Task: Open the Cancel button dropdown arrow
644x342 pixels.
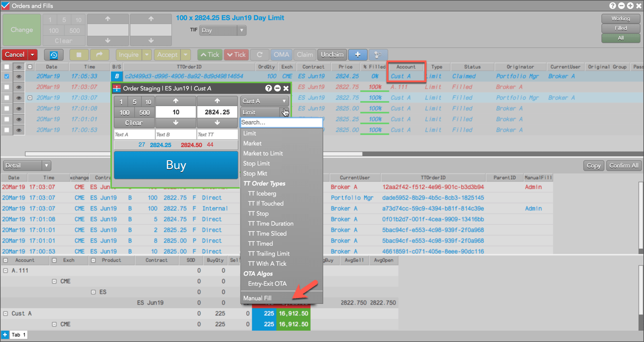Action: tap(32, 55)
